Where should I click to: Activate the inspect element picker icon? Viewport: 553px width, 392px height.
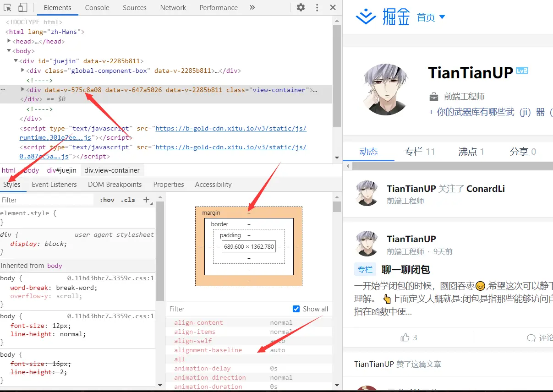click(7, 7)
